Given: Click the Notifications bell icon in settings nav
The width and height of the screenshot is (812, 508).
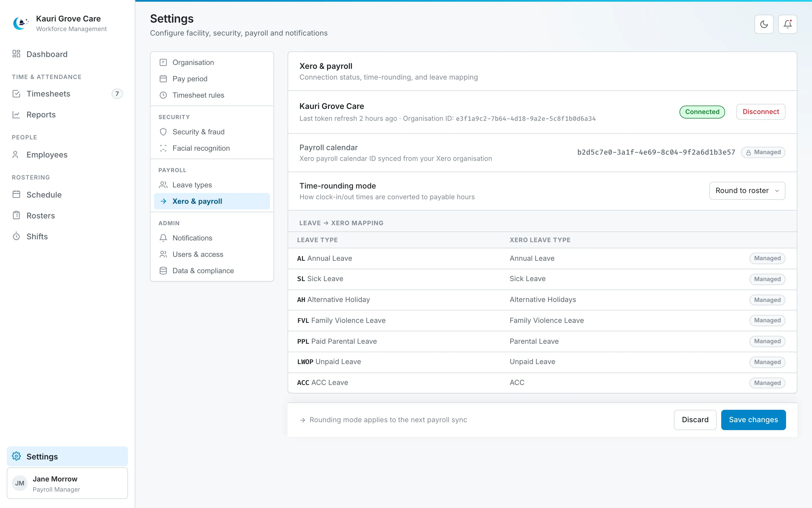Looking at the screenshot, I should (163, 238).
